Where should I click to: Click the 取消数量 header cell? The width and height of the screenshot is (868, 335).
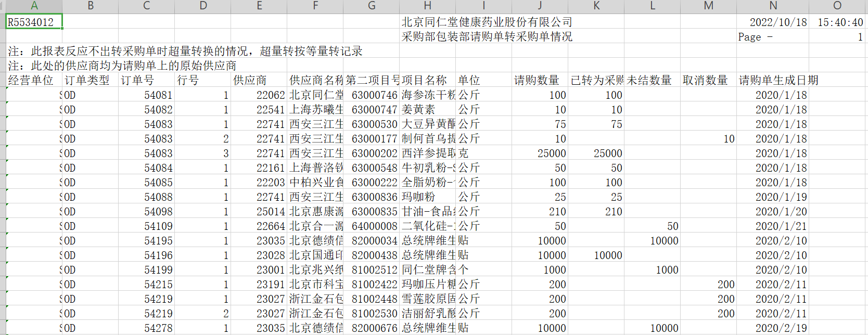[705, 80]
